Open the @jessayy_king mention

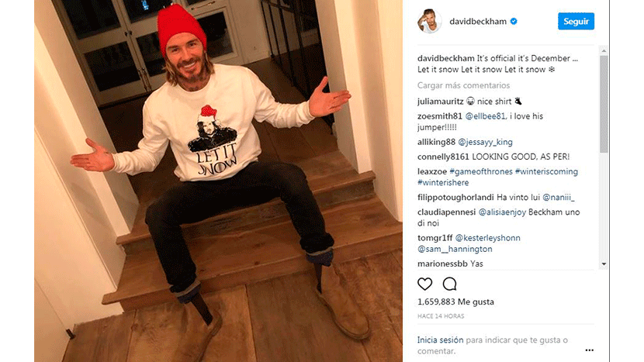(485, 142)
